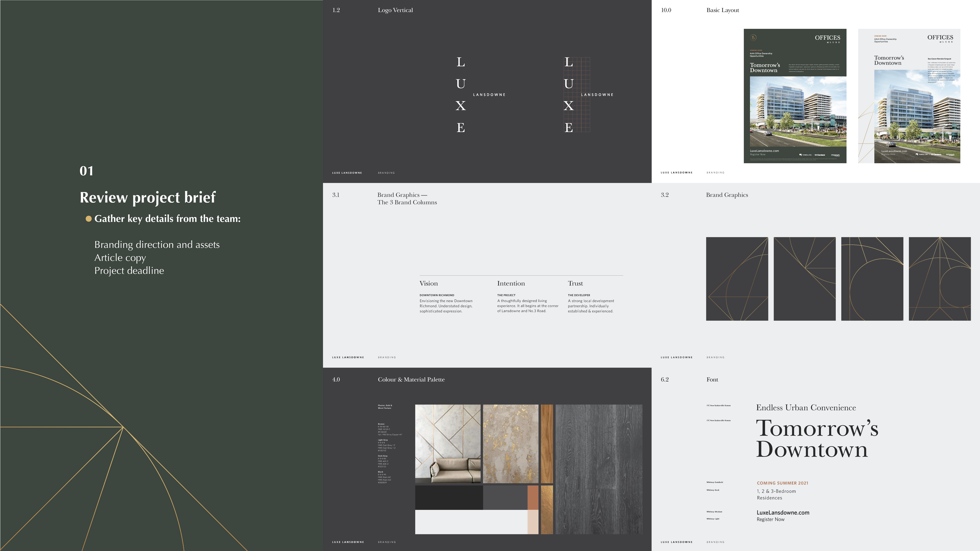Select the 'Vision' column heading
980x551 pixels.
pyautogui.click(x=429, y=283)
